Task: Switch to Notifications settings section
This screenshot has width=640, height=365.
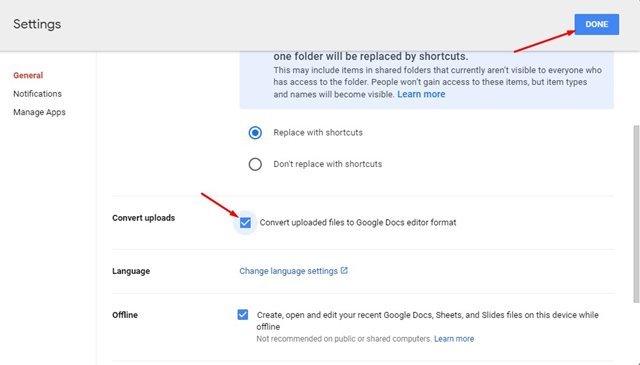Action: click(x=38, y=94)
